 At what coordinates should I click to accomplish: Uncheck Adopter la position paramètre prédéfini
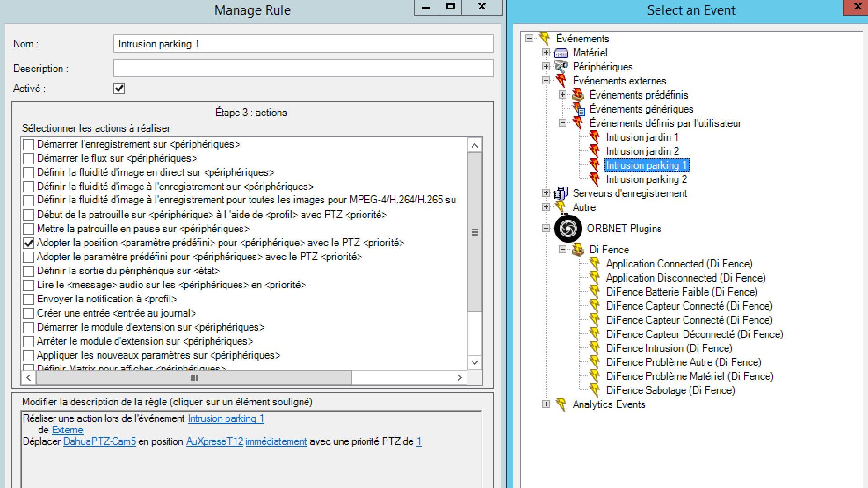click(x=28, y=243)
